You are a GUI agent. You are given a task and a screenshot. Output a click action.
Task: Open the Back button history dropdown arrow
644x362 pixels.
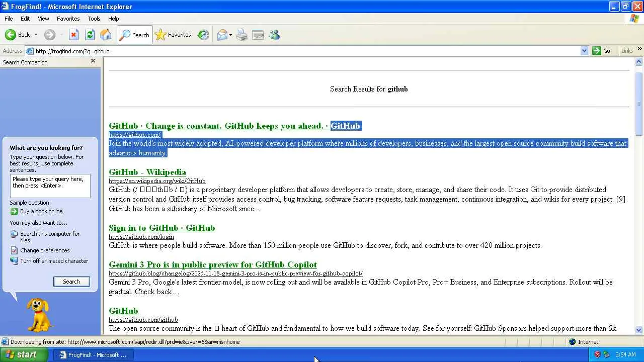[x=36, y=35]
